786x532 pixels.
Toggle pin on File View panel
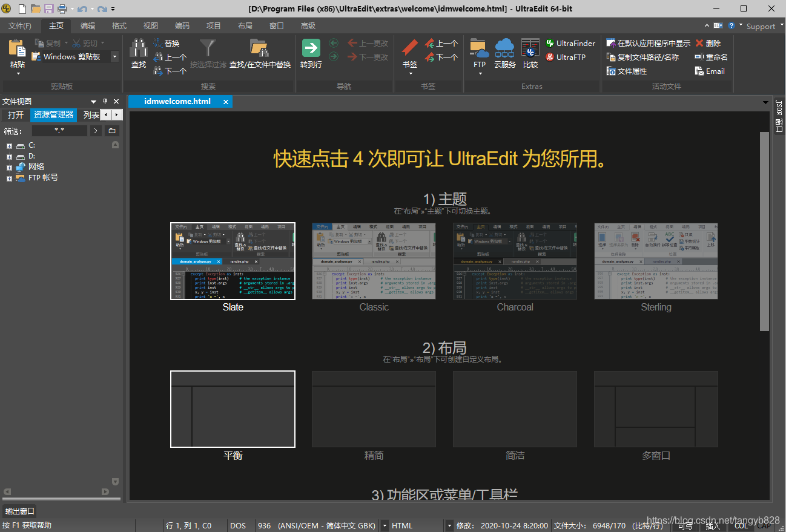pos(105,101)
